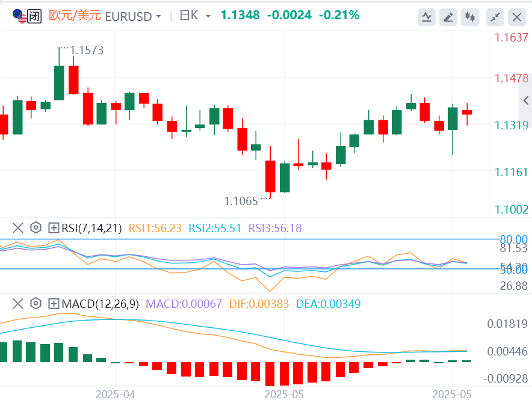Click the 2025-04 date axis label
The height and width of the screenshot is (406, 532).
116,395
